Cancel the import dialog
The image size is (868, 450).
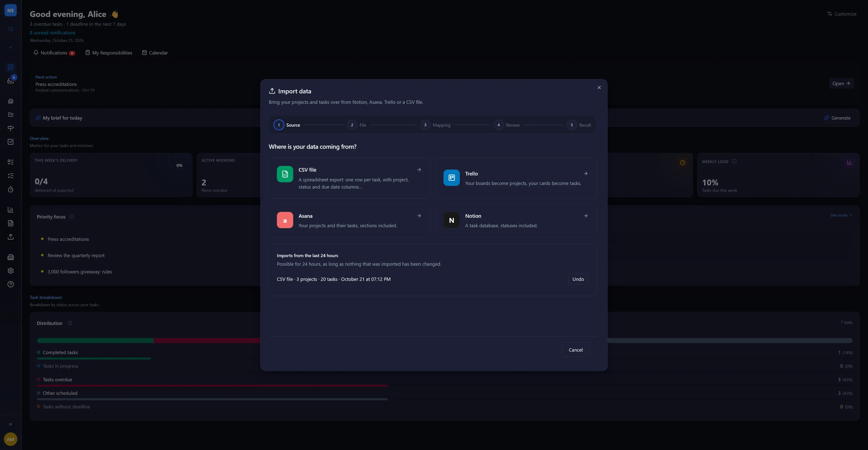click(576, 350)
